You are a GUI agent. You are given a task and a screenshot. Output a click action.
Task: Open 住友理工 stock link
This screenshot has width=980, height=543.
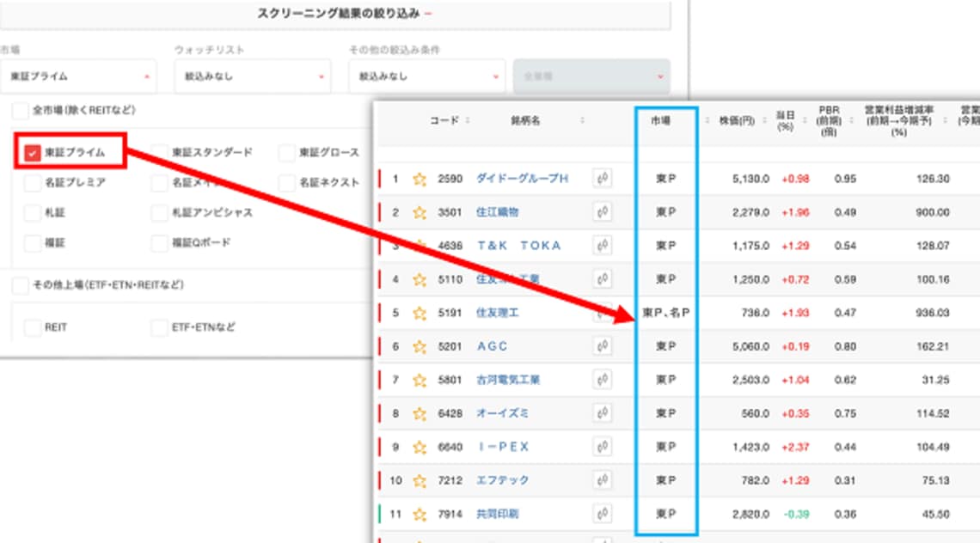(498, 313)
